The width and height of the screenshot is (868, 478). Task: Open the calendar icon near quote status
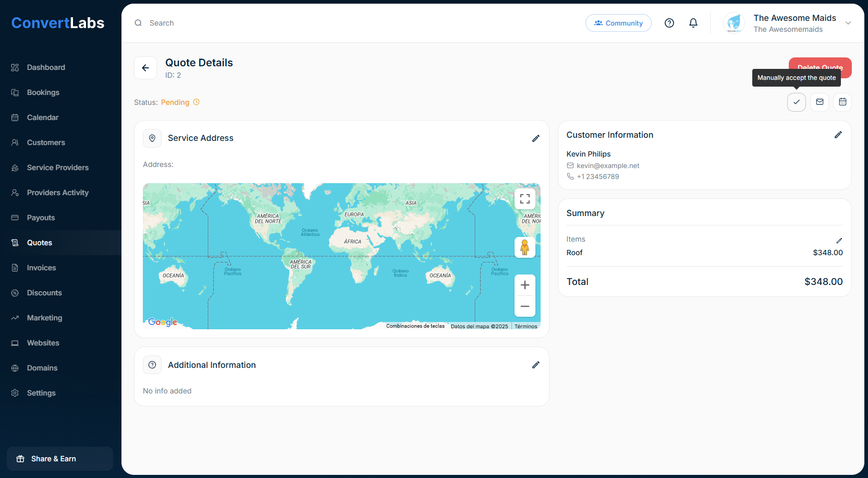tap(842, 102)
